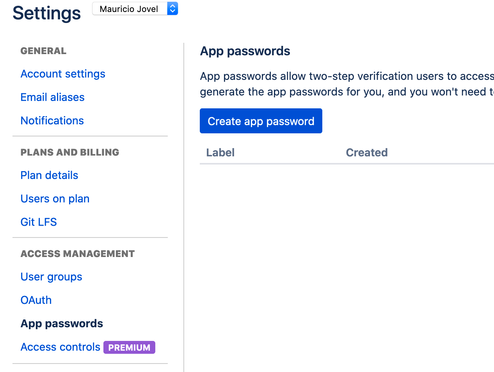Open Notifications settings
This screenshot has height=372, width=494.
[52, 120]
